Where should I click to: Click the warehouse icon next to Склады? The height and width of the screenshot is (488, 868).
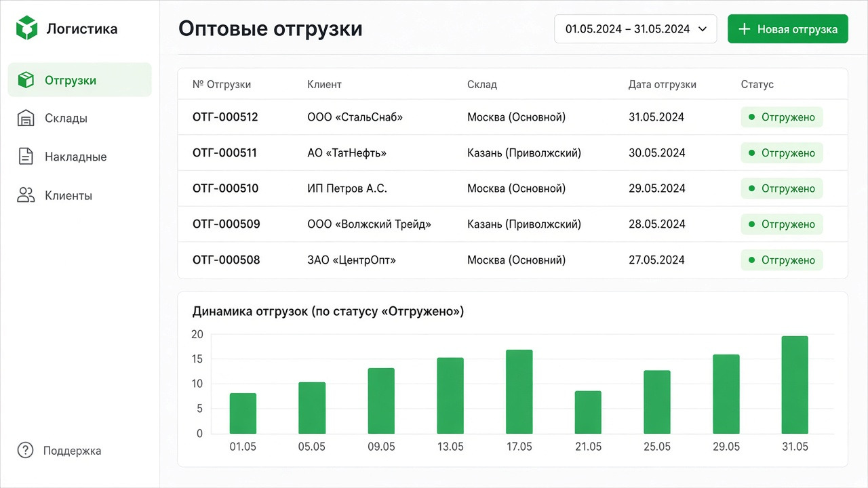26,118
